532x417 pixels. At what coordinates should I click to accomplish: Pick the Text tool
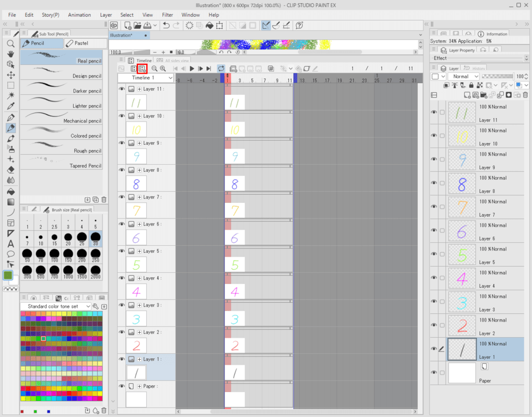11,243
